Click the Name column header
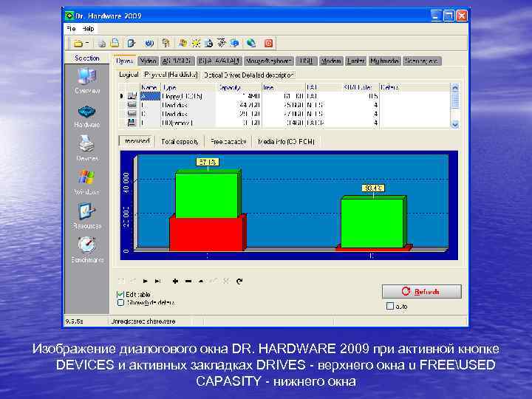 pyautogui.click(x=150, y=87)
